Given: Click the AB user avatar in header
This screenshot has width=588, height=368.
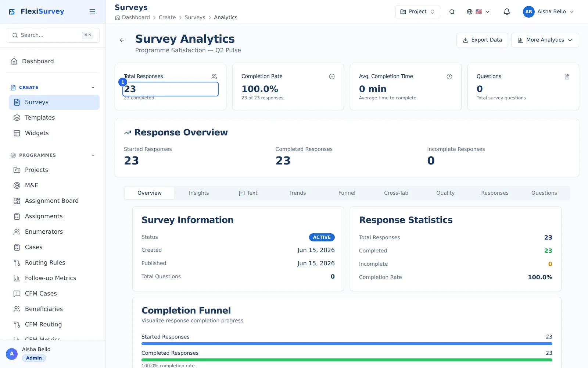Looking at the screenshot, I should tap(528, 12).
